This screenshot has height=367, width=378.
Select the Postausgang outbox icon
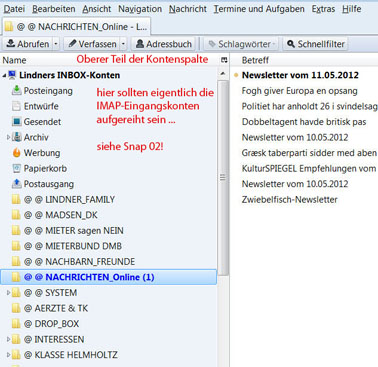click(16, 184)
